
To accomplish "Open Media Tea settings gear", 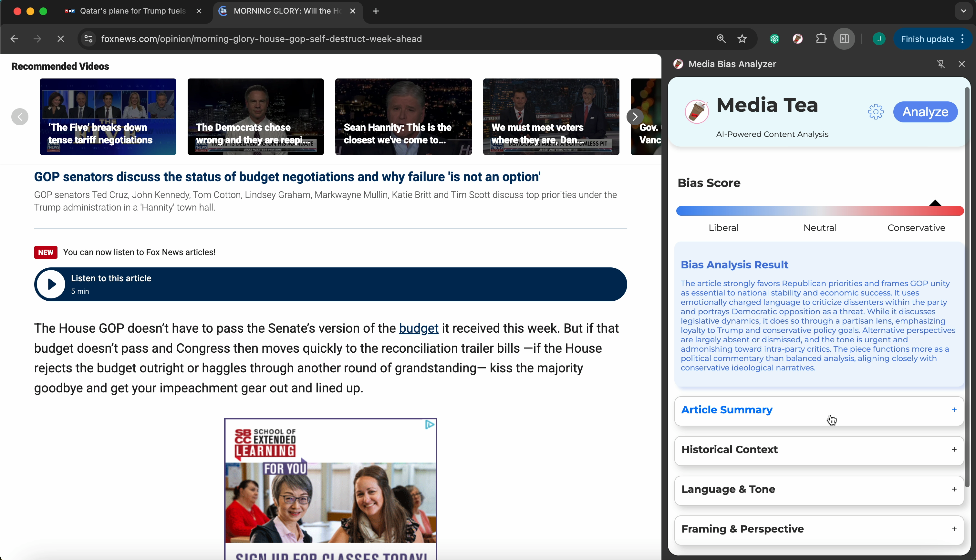I will tap(876, 112).
